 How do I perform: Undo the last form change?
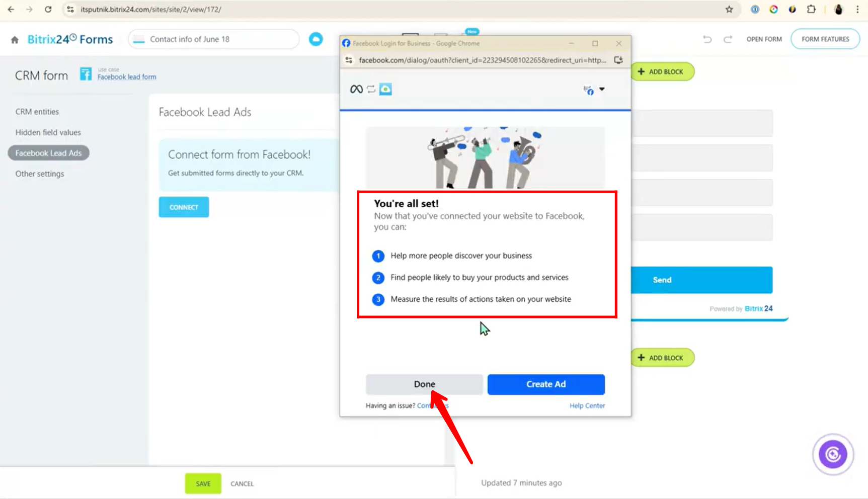click(x=707, y=39)
